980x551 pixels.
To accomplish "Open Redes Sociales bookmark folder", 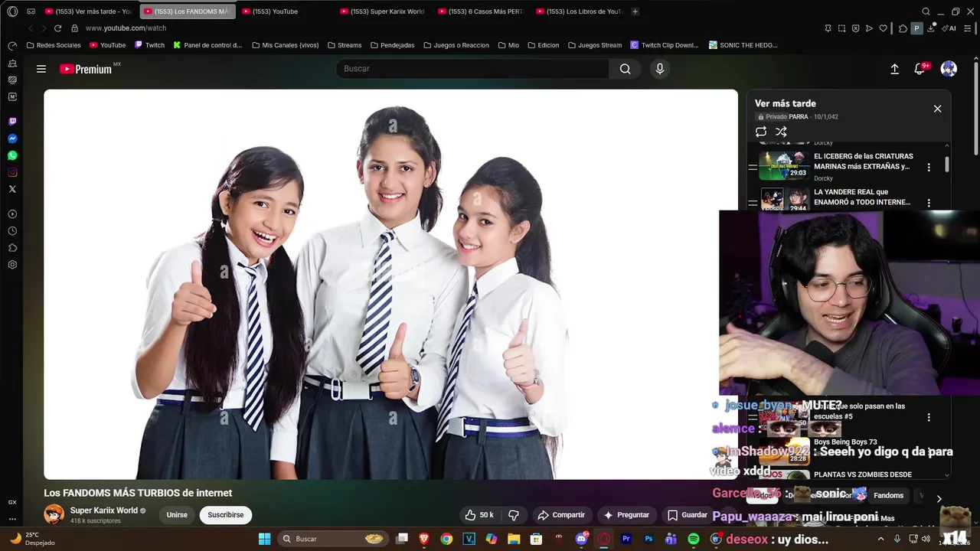I will pyautogui.click(x=54, y=45).
